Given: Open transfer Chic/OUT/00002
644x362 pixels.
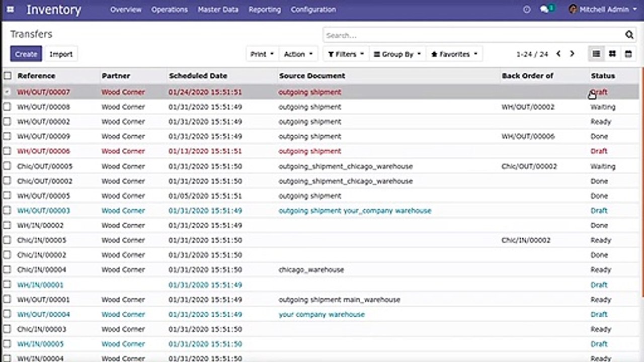Looking at the screenshot, I should [45, 181].
